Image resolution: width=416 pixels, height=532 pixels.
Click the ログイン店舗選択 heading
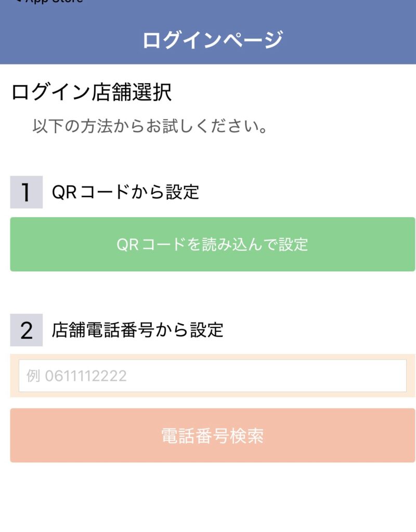91,94
